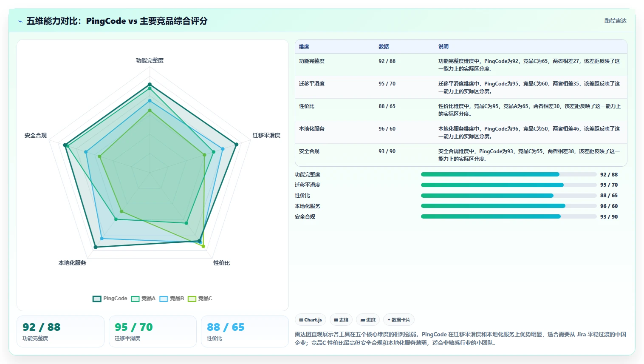
Task: Click progress value label 96 / 60
Action: coord(609,206)
